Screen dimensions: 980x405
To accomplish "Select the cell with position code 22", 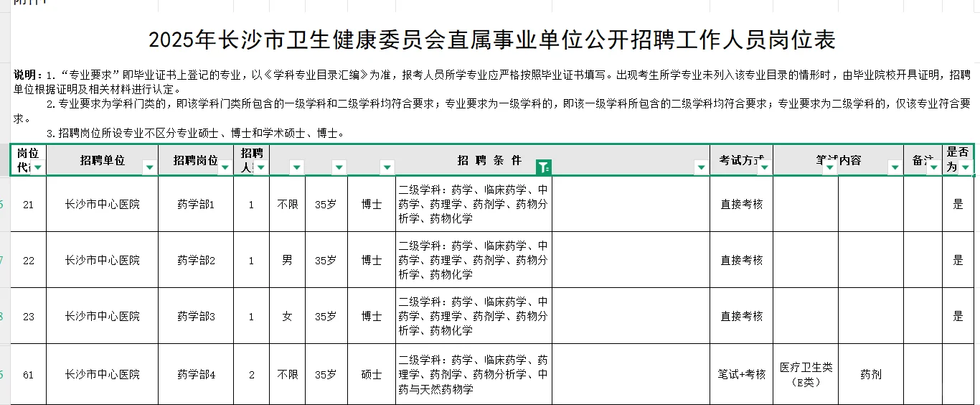I will pyautogui.click(x=29, y=260).
